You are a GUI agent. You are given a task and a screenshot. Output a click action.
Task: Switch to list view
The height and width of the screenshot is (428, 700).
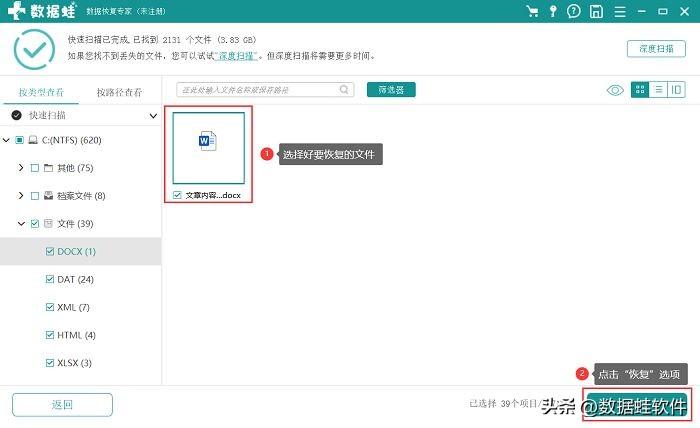tap(658, 90)
